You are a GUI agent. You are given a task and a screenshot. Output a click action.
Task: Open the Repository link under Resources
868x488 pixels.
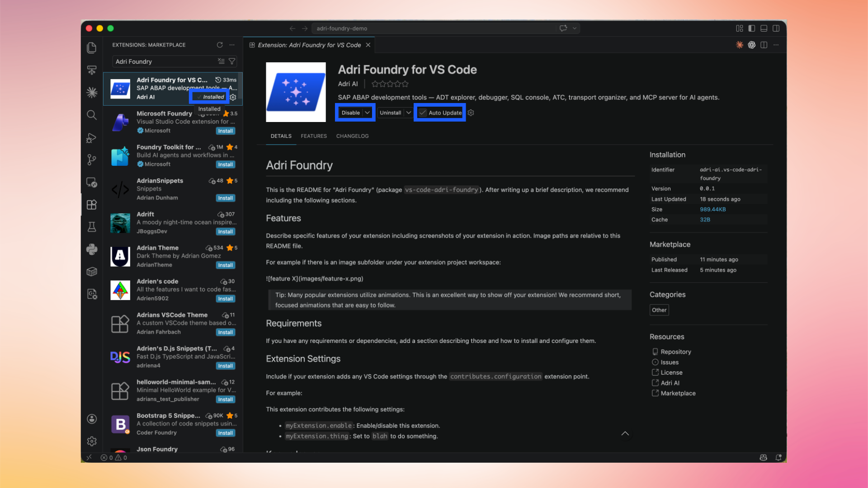point(675,352)
